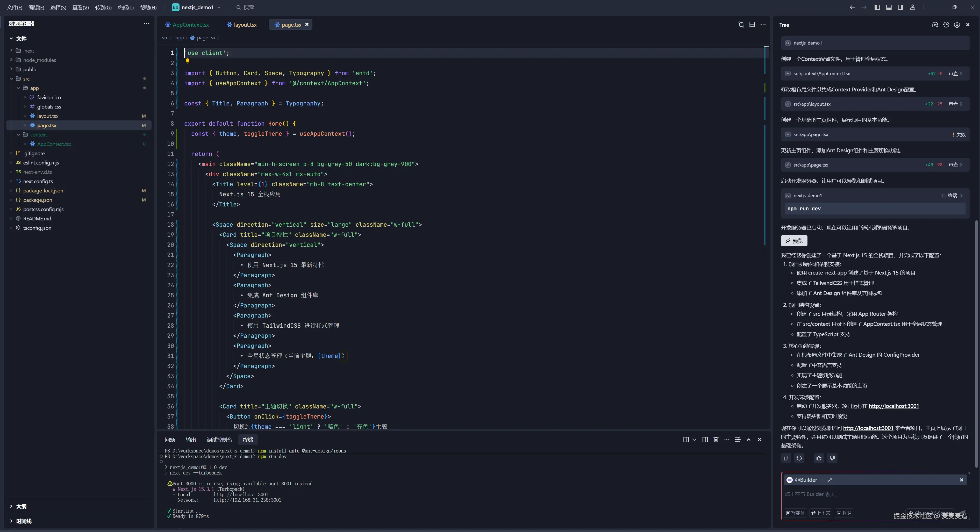Expand the node_modules folder

(39, 60)
